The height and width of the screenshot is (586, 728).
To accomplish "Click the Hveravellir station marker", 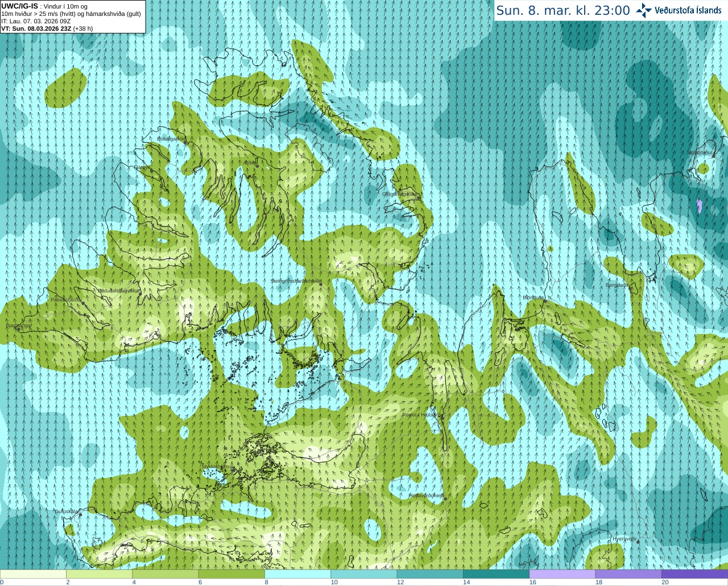I will 638,542.
